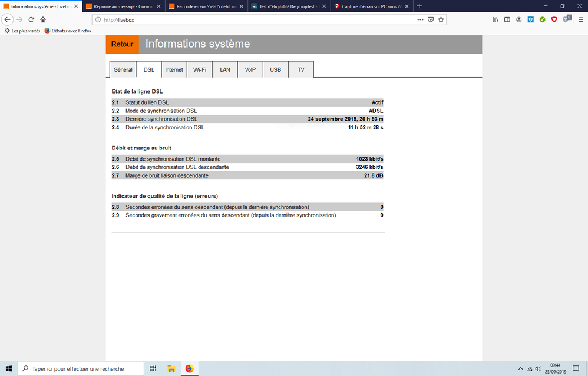Viewport: 588px width, 376px height.
Task: Show hidden system tray icons
Action: pos(520,368)
